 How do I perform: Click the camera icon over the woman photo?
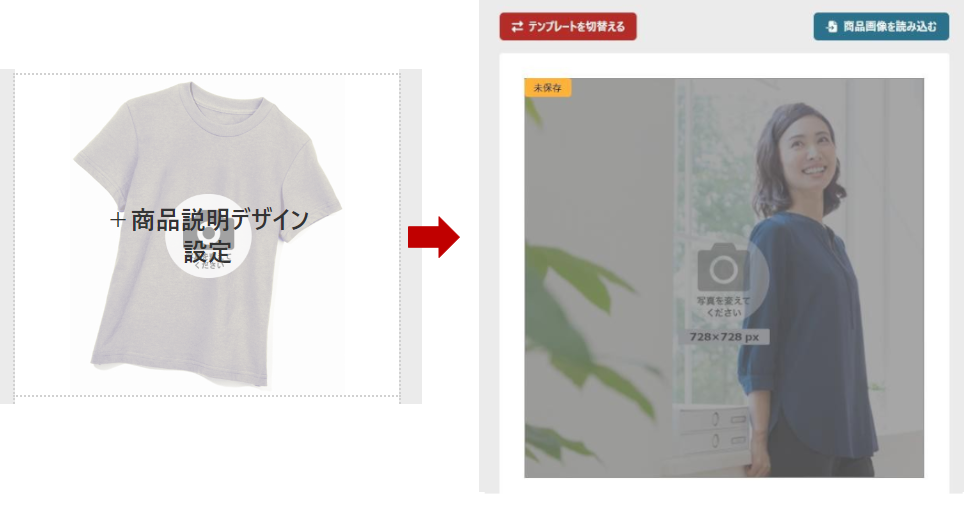pyautogui.click(x=724, y=268)
